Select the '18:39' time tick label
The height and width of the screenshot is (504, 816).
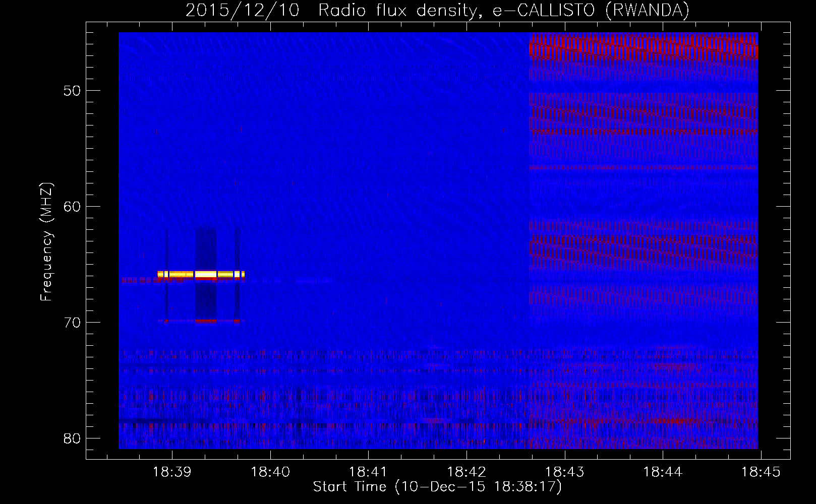pyautogui.click(x=172, y=472)
